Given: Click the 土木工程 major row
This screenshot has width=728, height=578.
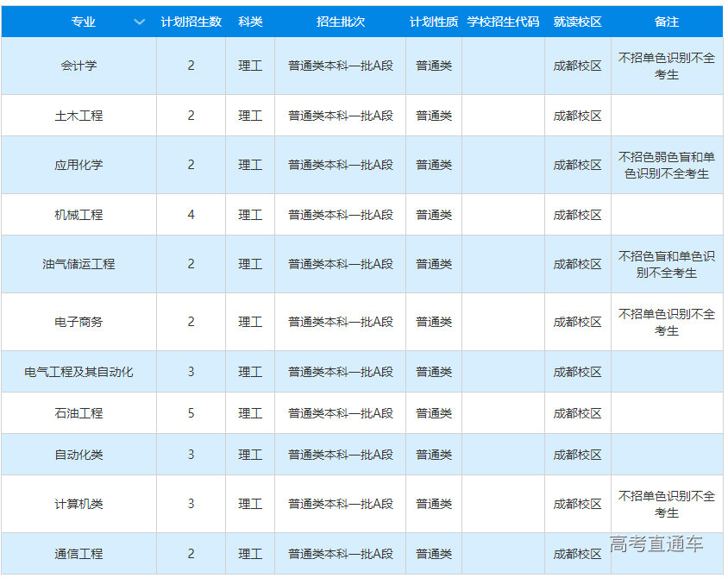Looking at the screenshot, I should click(x=78, y=116).
